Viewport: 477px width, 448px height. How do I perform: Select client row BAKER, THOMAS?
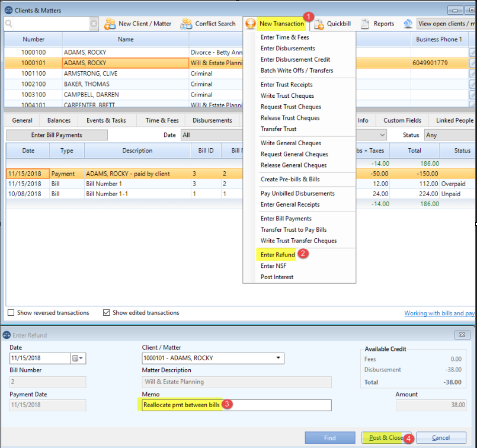[x=123, y=84]
